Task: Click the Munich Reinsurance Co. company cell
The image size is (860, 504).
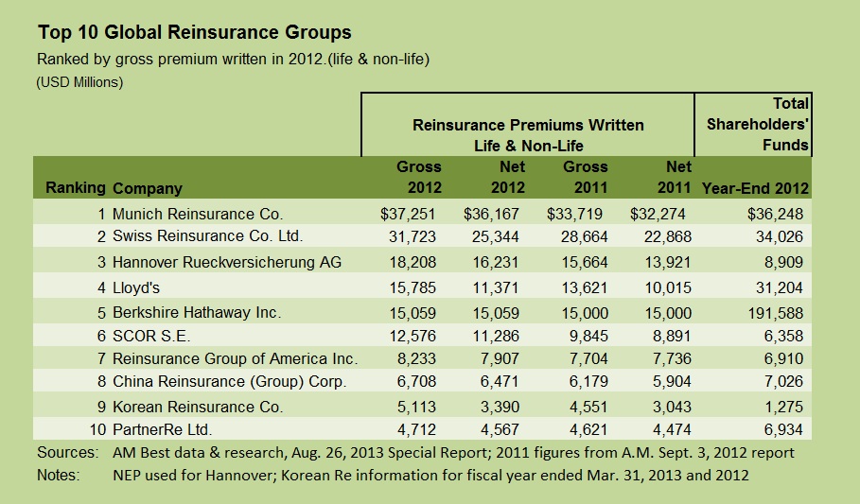Action: point(198,214)
